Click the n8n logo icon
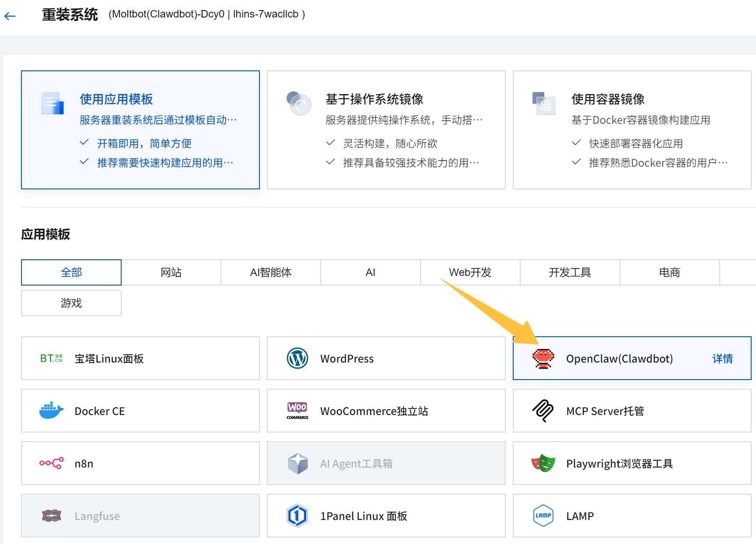Screen dimensions: 756x544 coord(51,463)
